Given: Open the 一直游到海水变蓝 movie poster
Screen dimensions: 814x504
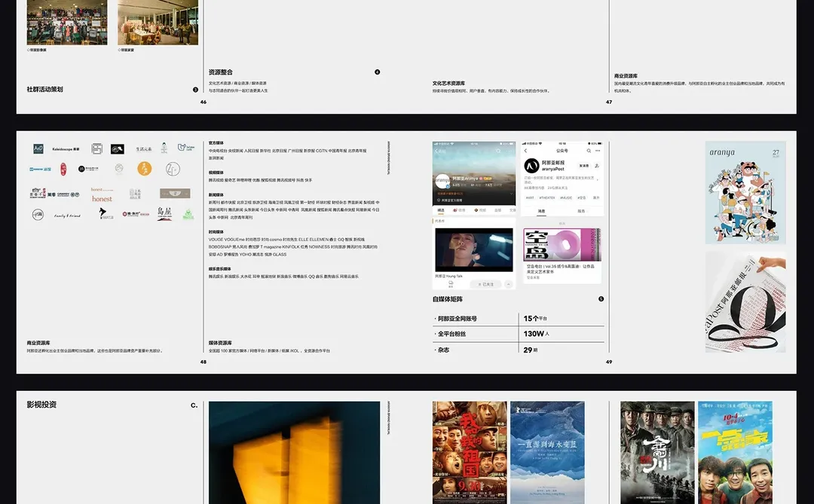Looking at the screenshot, I should click(547, 452).
